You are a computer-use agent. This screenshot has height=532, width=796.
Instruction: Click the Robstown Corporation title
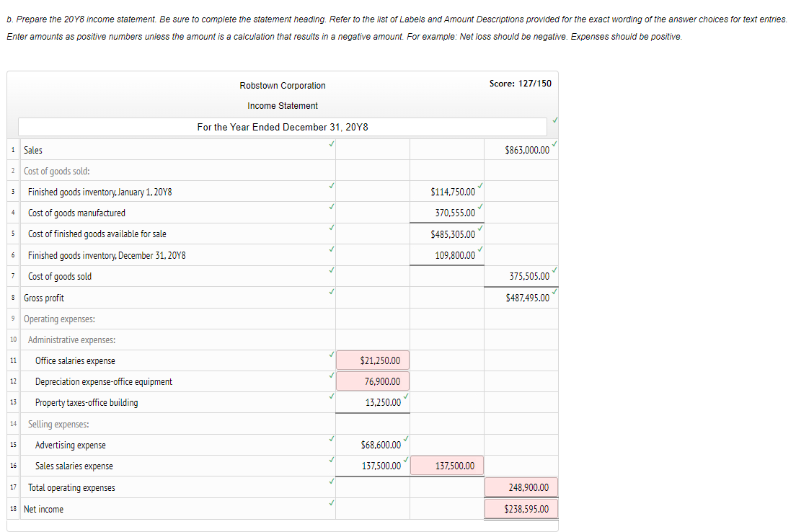click(283, 85)
